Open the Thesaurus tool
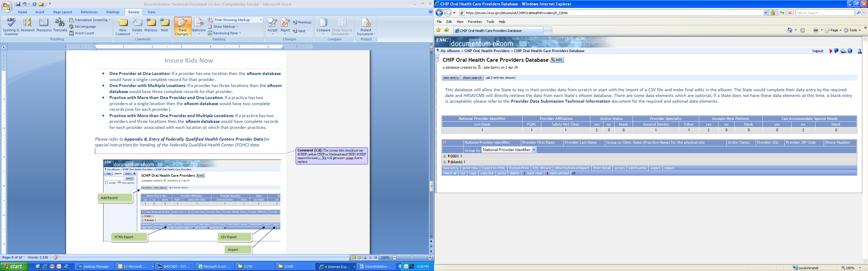The image size is (868, 271). [44, 25]
